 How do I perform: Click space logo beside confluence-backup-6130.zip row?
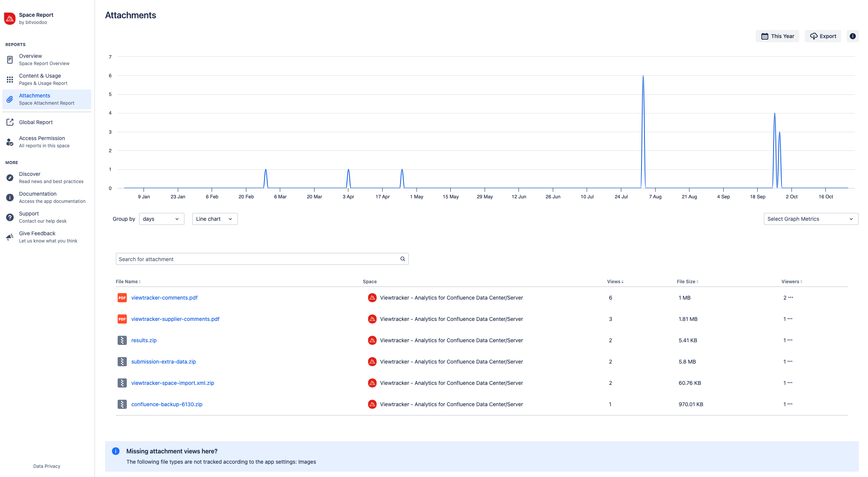[x=372, y=404]
